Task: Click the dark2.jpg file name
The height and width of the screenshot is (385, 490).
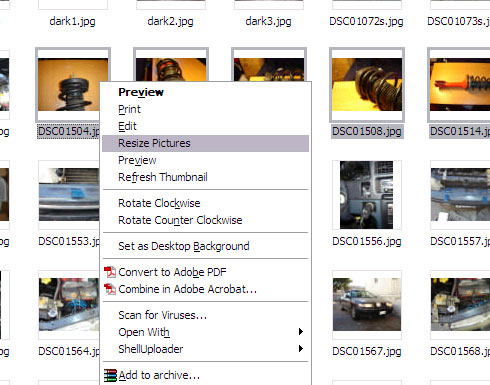Action: coord(170,21)
